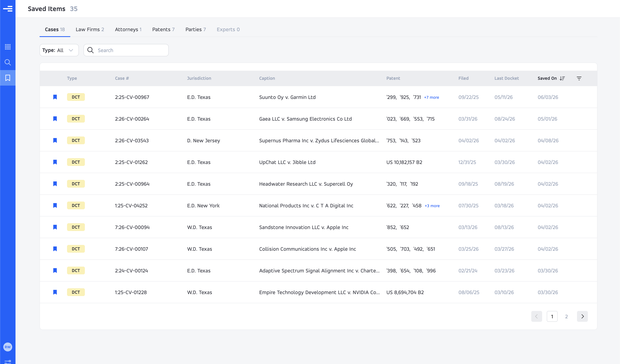The image size is (620, 364).
Task: Open the RW user avatar menu
Action: (x=8, y=347)
